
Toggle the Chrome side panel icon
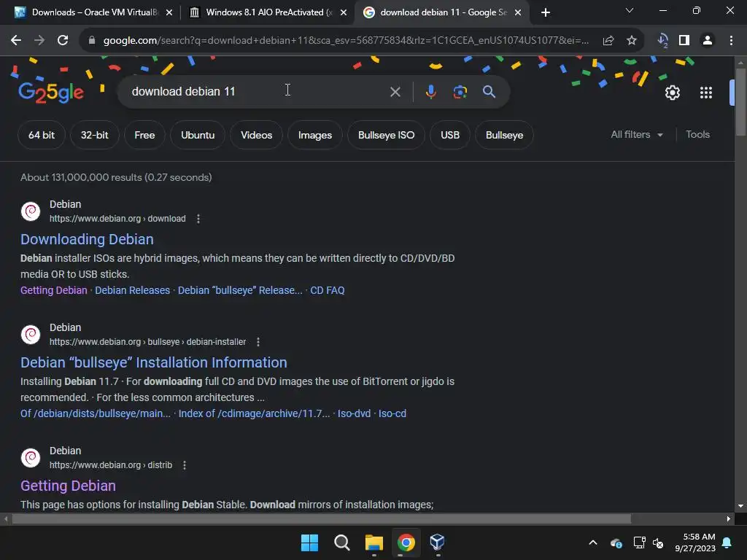[x=684, y=41]
